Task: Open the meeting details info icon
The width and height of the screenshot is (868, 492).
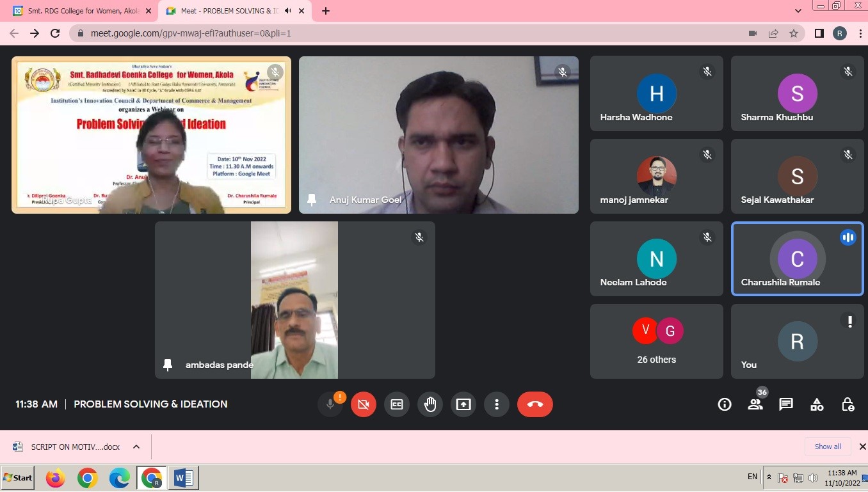Action: point(725,404)
